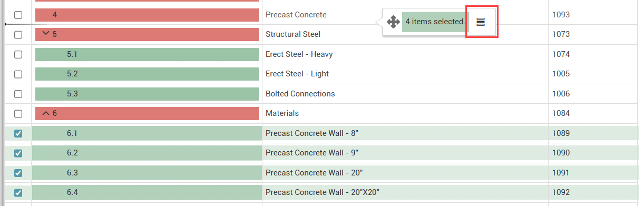The image size is (644, 206).
Task: Expand the Structural Steel chevron on row 5
Action: 46,34
